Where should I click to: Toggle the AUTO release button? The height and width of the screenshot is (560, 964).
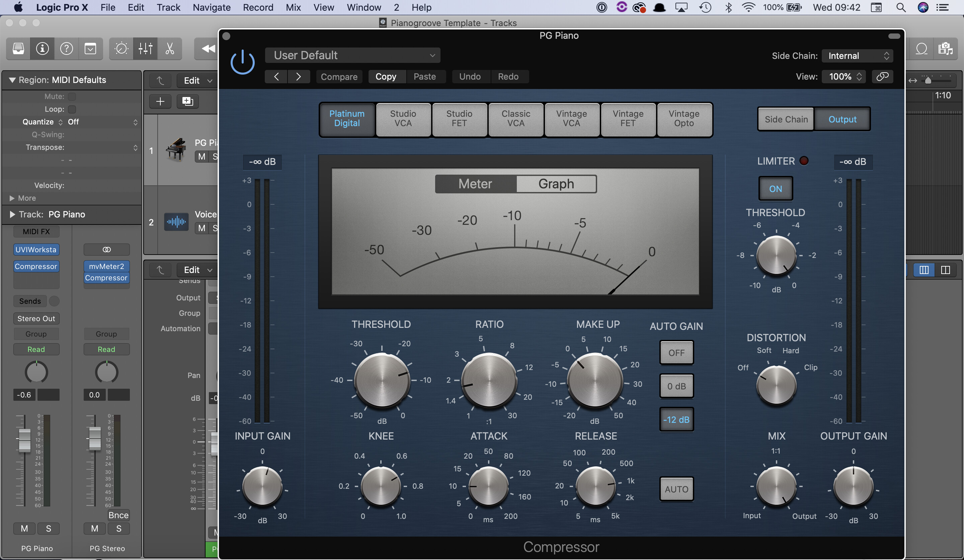coord(676,489)
